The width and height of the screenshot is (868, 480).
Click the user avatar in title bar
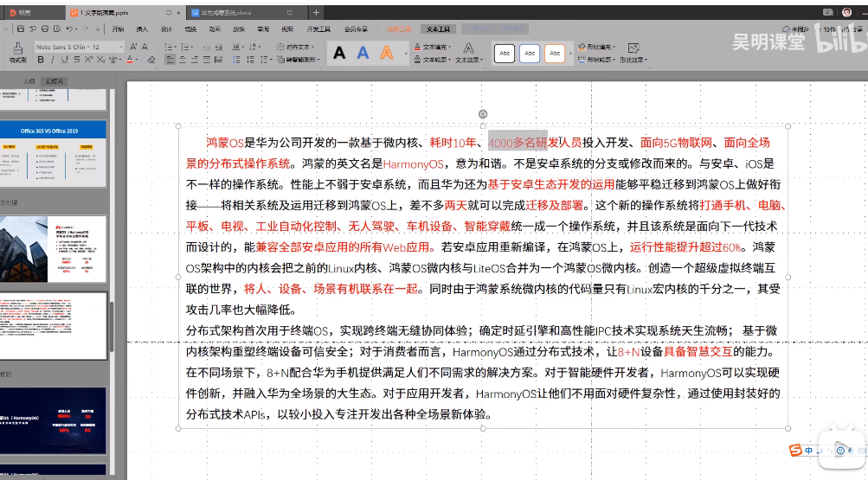tap(847, 12)
